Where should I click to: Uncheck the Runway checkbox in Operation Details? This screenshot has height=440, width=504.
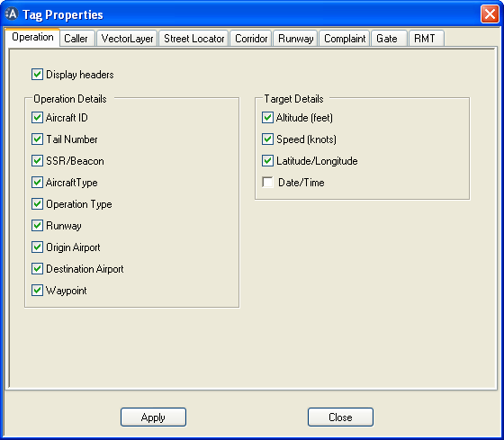[37, 225]
